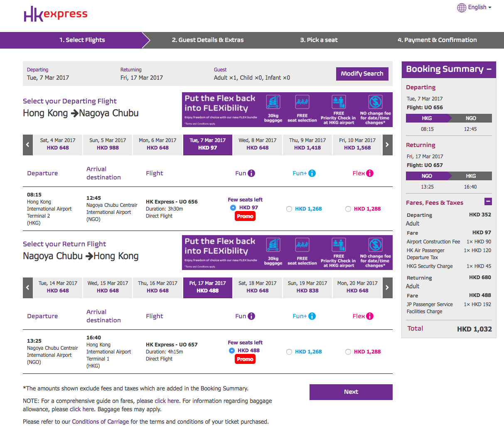Open the Conditions of Carriage link
The image size is (504, 437).
tap(101, 422)
